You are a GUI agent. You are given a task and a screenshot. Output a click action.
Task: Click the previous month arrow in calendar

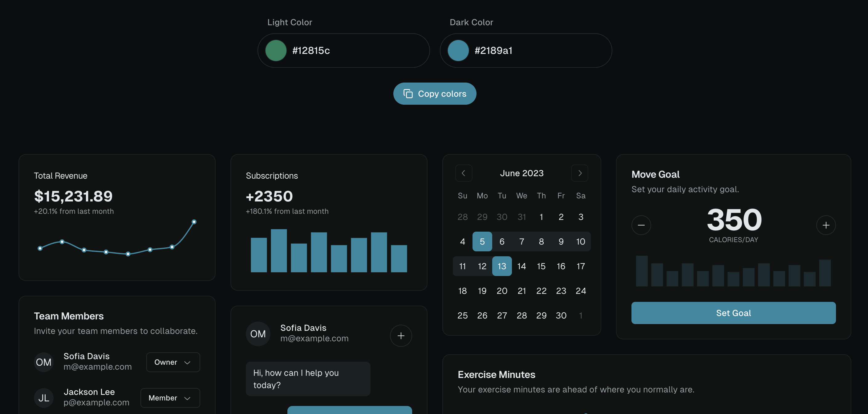463,173
